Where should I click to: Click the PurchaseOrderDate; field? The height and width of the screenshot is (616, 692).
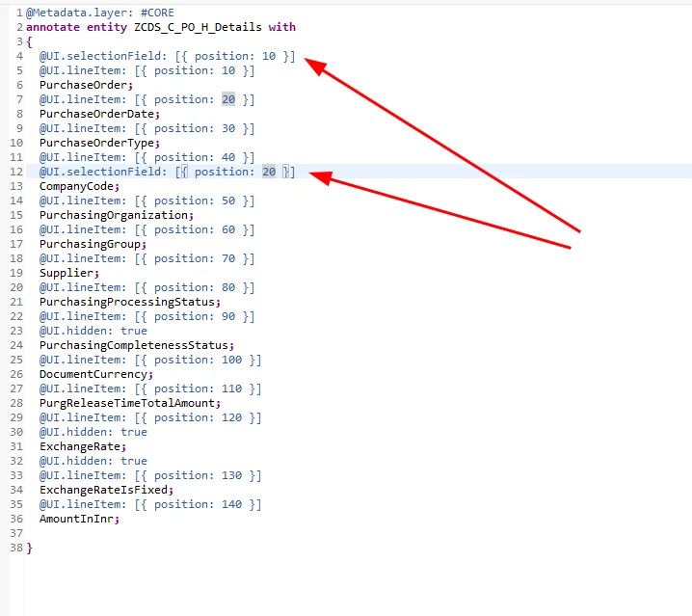(99, 114)
